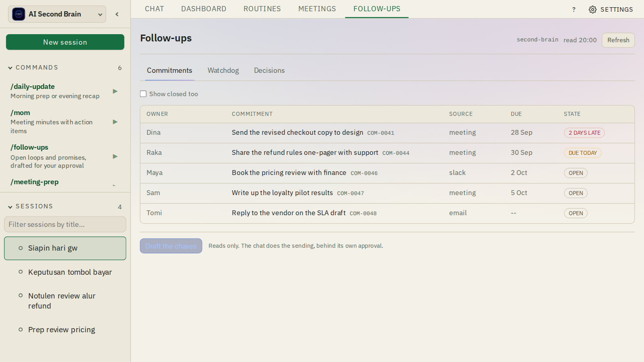Image resolution: width=644 pixels, height=362 pixels.
Task: Click the DUE TODAY state badge
Action: pyautogui.click(x=582, y=153)
